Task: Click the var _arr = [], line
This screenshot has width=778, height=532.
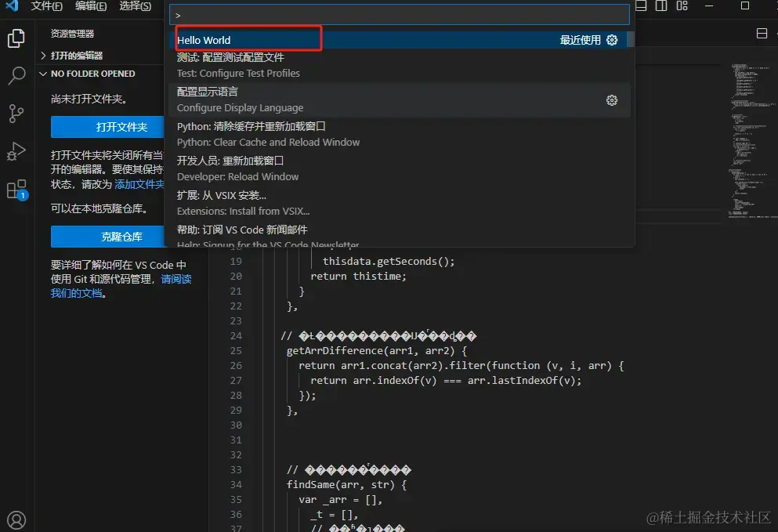Action: 340,500
